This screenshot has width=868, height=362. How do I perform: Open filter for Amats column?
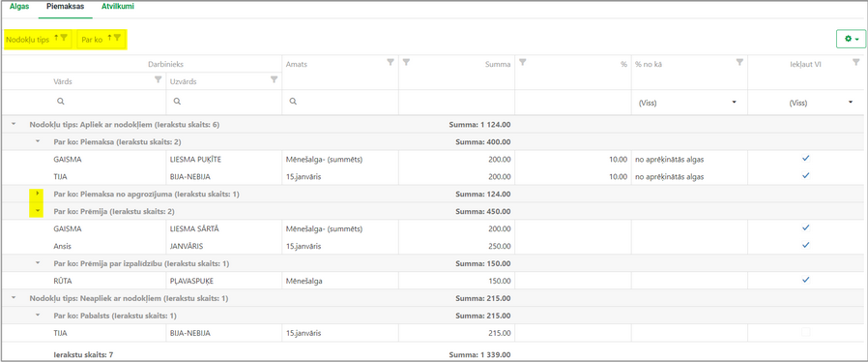tap(391, 63)
